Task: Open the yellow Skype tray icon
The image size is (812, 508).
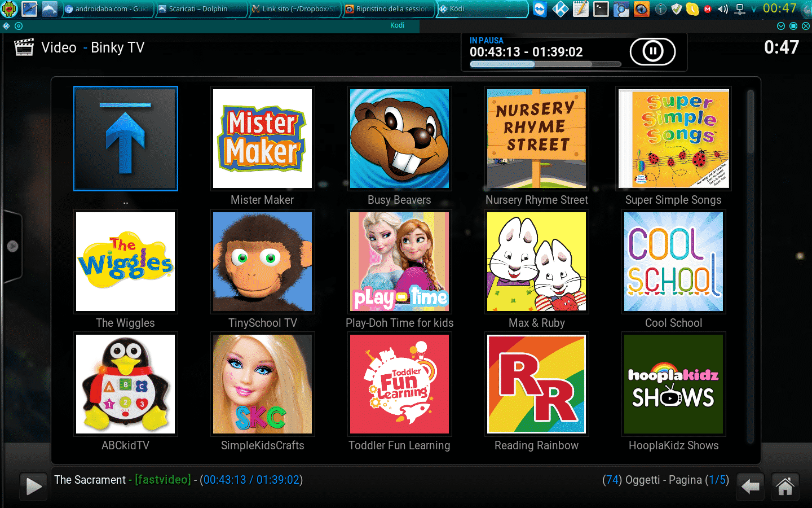Action: pos(692,9)
